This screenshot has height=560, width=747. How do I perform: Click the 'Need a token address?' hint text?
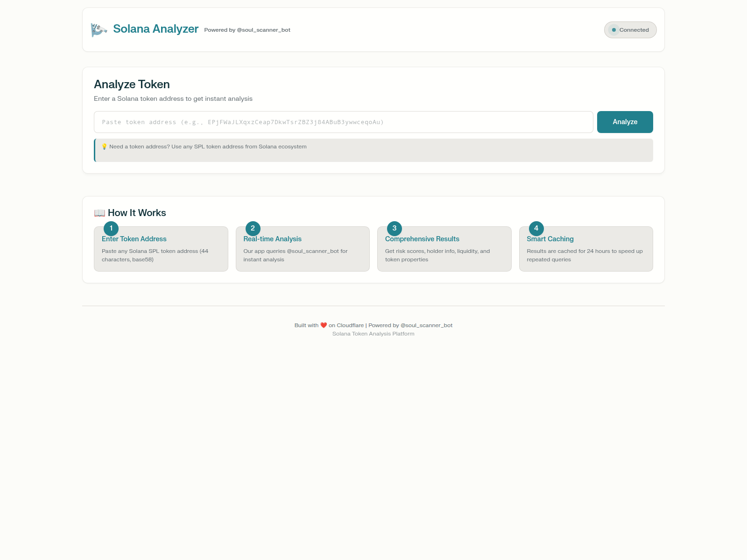(208, 147)
